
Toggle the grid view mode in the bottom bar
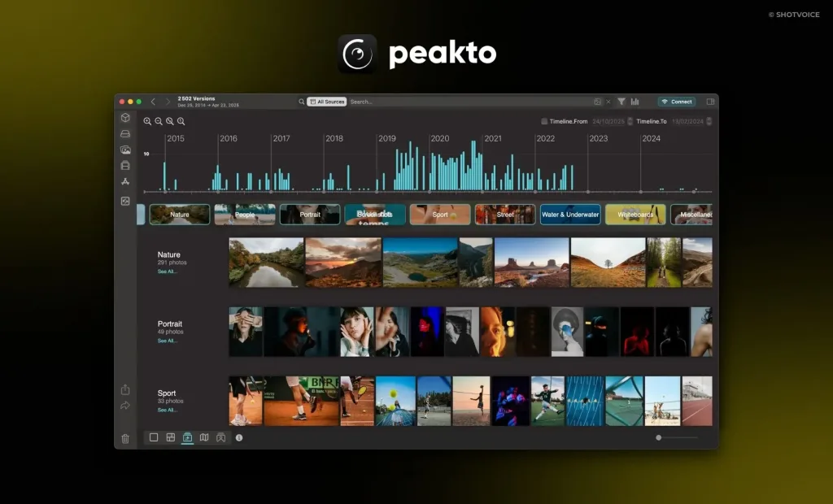pos(170,437)
